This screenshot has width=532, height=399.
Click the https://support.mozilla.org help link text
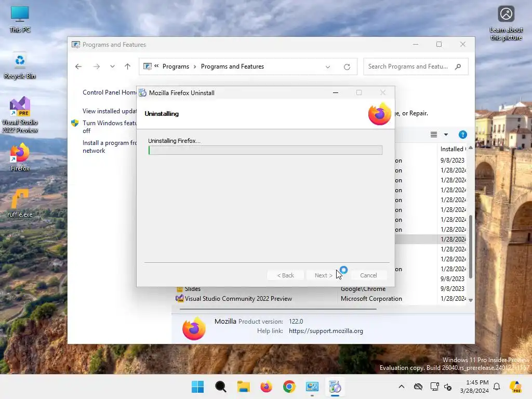pos(326,331)
